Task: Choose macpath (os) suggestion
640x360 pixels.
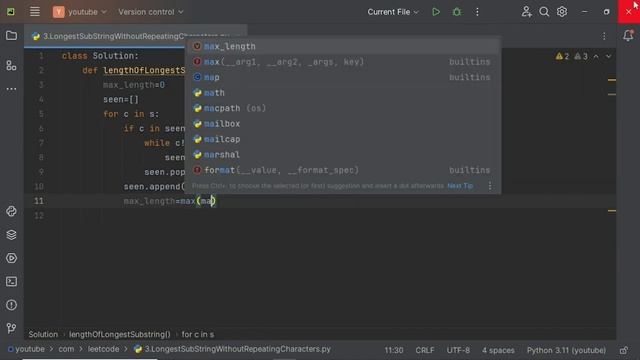Action: [x=342, y=108]
